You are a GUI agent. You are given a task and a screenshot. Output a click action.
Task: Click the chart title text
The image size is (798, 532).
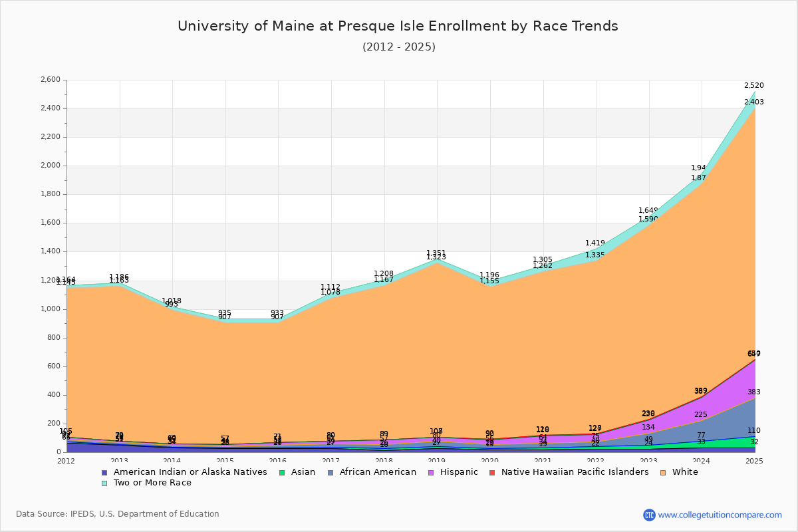[398, 26]
